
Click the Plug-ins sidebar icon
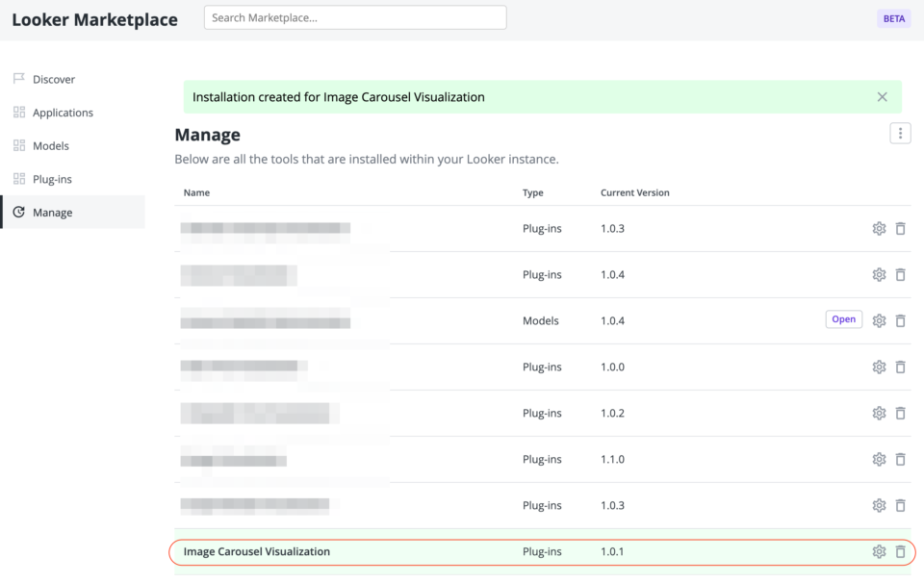pos(17,178)
